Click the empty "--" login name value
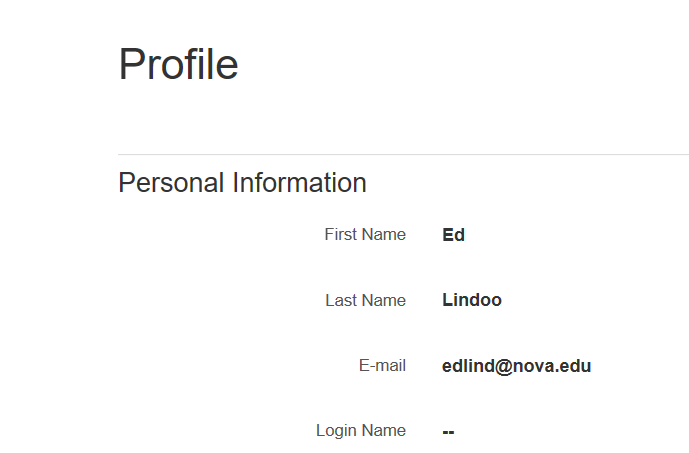The width and height of the screenshot is (689, 453). click(x=448, y=432)
